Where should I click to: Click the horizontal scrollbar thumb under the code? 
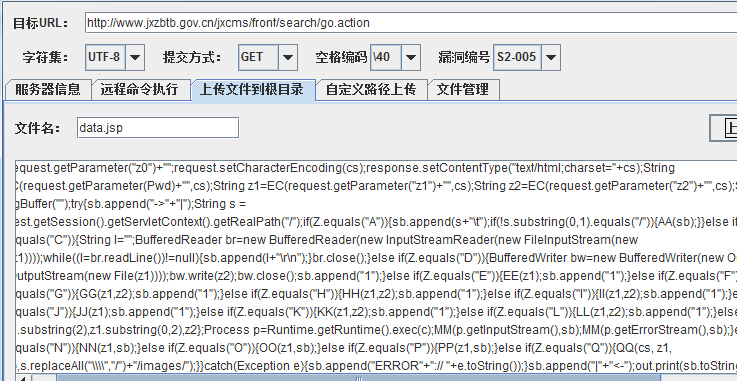[x=358, y=378]
